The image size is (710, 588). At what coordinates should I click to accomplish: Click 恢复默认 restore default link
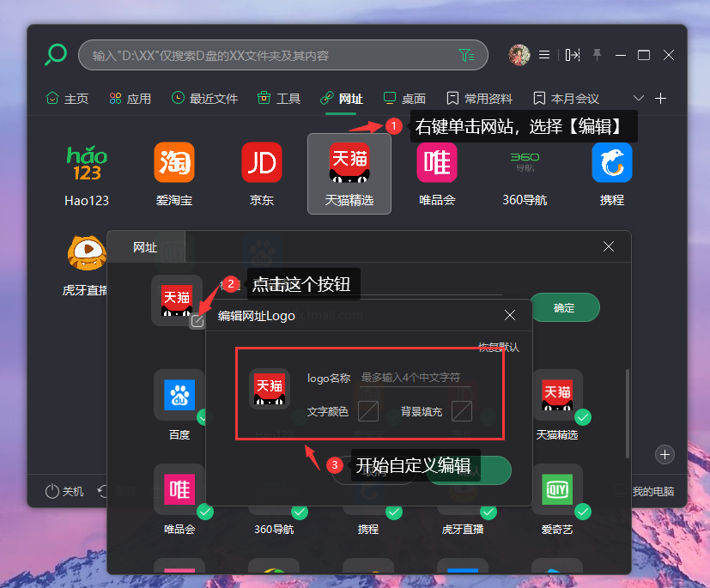[x=499, y=347]
